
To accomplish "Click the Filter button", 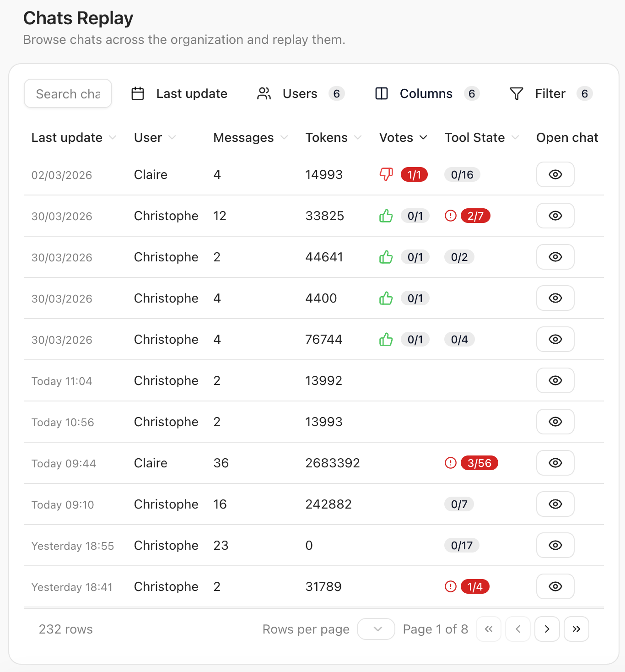I will click(x=550, y=93).
